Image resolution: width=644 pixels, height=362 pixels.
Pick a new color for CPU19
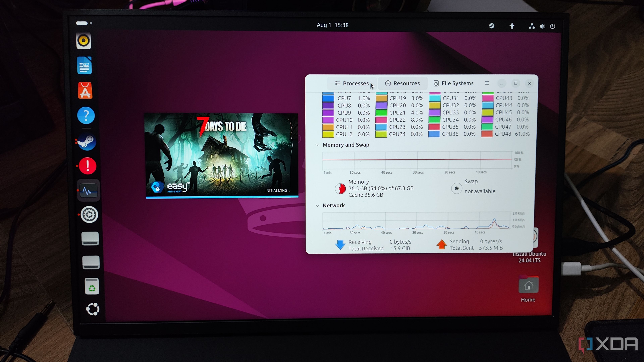(x=382, y=98)
